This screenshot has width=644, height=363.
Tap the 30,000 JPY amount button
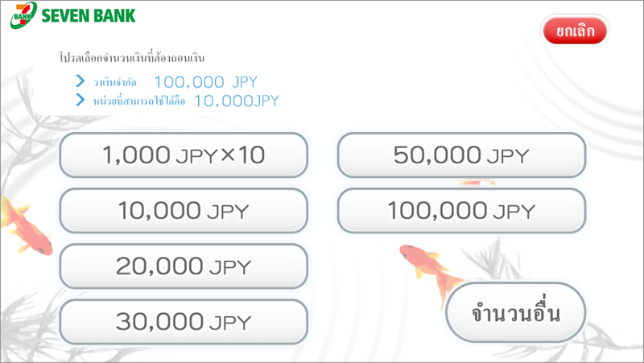tap(184, 321)
